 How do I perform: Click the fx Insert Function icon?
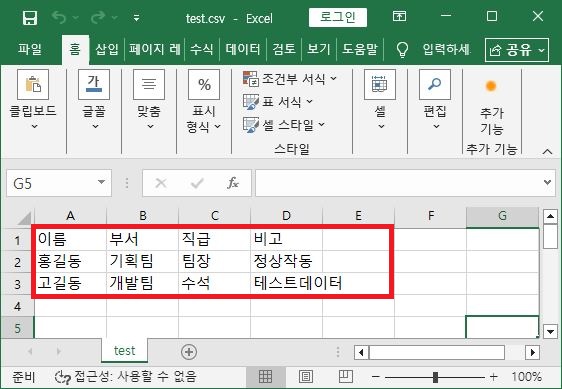tap(233, 183)
